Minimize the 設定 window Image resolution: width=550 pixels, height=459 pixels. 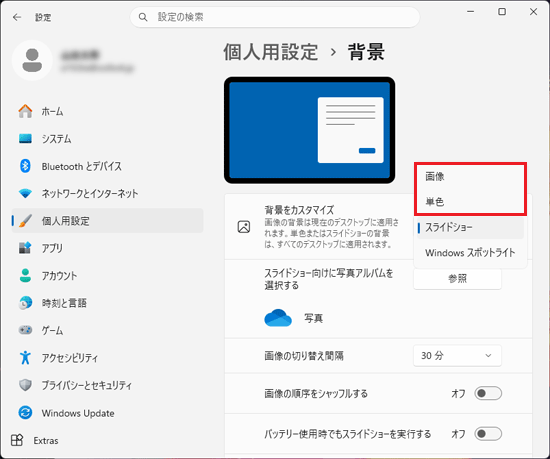pyautogui.click(x=470, y=12)
